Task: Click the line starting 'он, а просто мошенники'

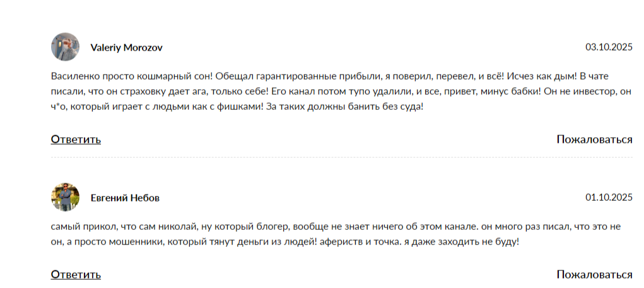Action: point(285,242)
